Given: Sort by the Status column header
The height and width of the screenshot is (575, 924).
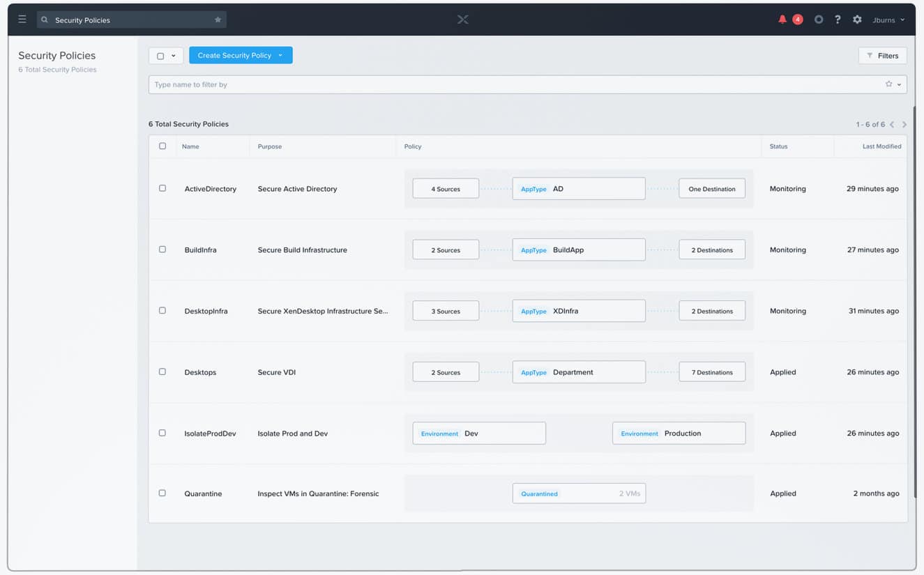Looking at the screenshot, I should click(x=778, y=146).
